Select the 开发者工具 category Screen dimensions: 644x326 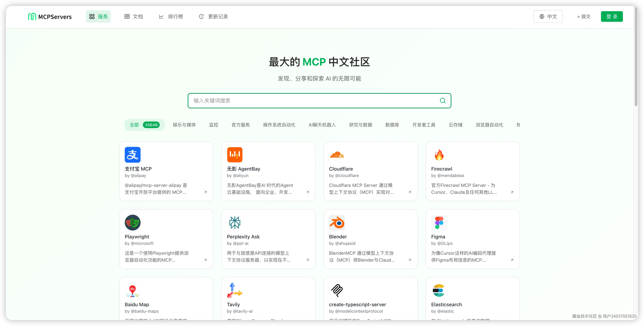point(424,125)
